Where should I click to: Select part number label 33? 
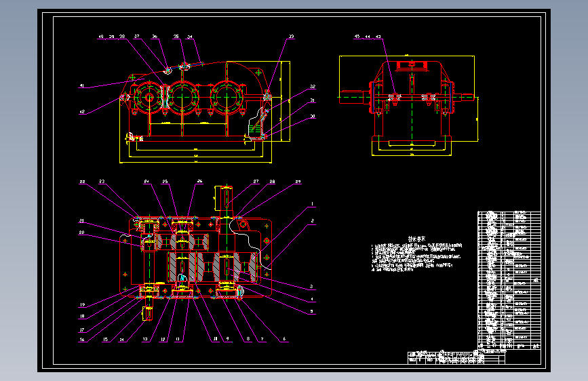[292, 37]
